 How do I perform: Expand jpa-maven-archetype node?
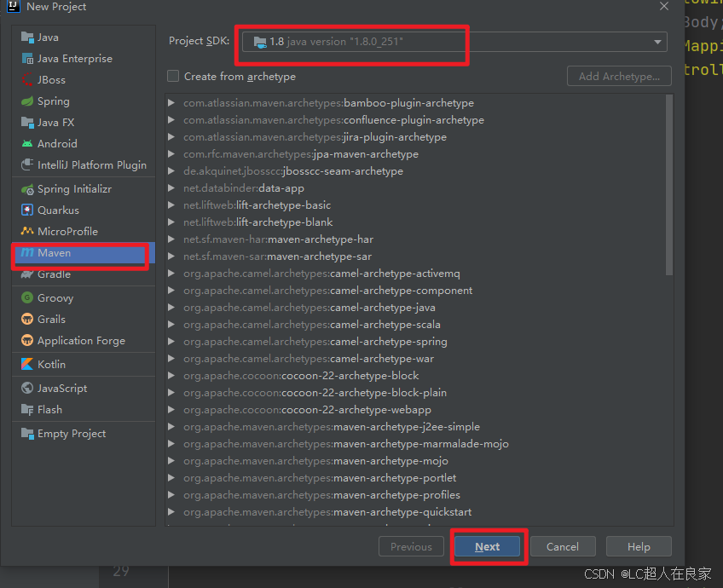(171, 154)
